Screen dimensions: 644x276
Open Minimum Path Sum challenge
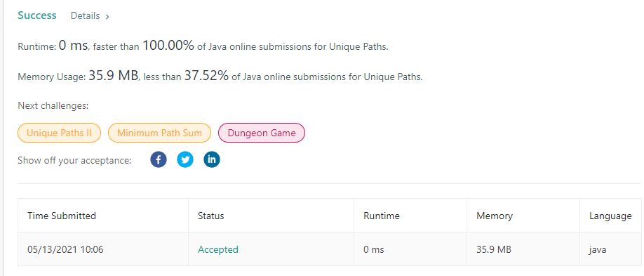click(159, 133)
